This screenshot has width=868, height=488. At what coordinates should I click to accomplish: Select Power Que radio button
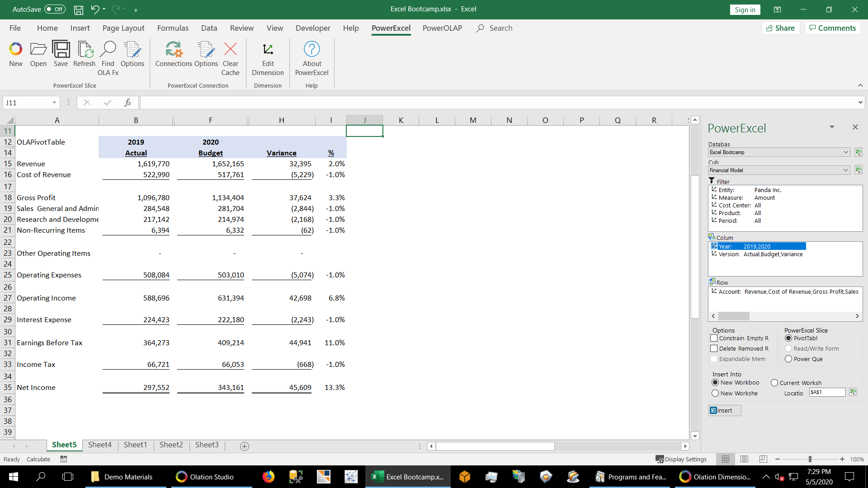coord(788,359)
